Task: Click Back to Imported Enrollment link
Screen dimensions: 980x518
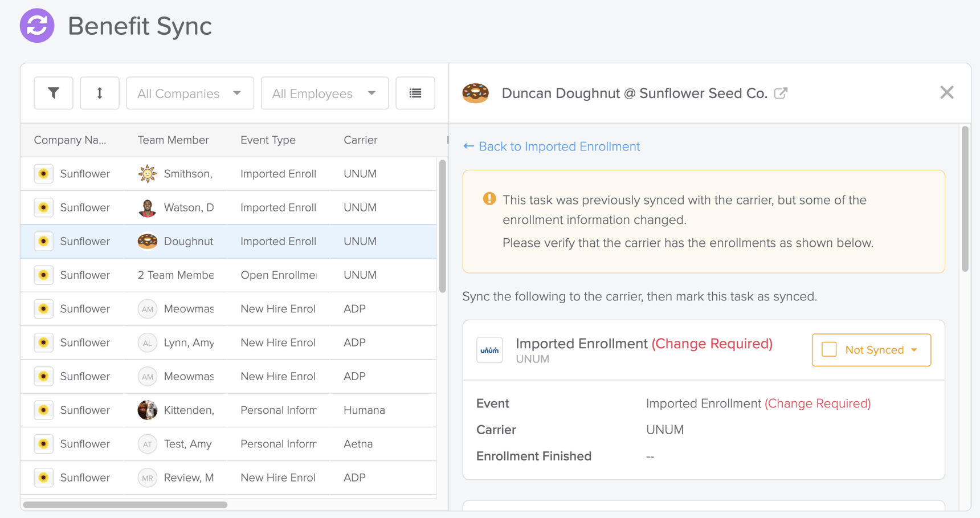Action: [551, 146]
